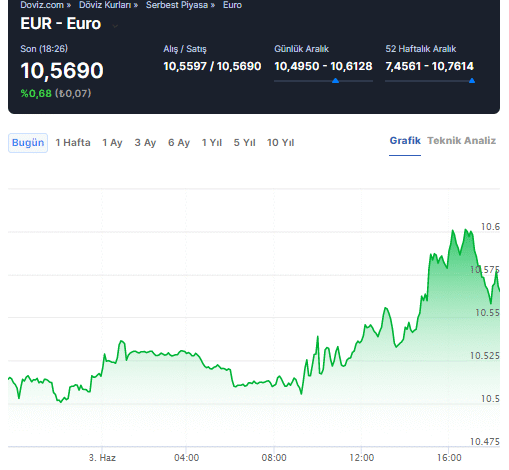The width and height of the screenshot is (509, 470).
Task: Open the Grafik view tab
Action: pyautogui.click(x=405, y=141)
